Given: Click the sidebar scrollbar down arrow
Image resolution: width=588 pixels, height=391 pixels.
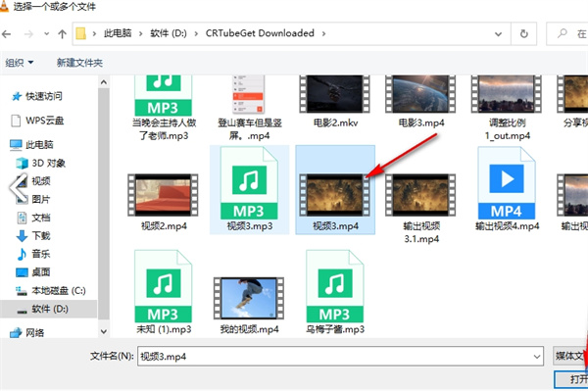Looking at the screenshot, I should click(104, 332).
